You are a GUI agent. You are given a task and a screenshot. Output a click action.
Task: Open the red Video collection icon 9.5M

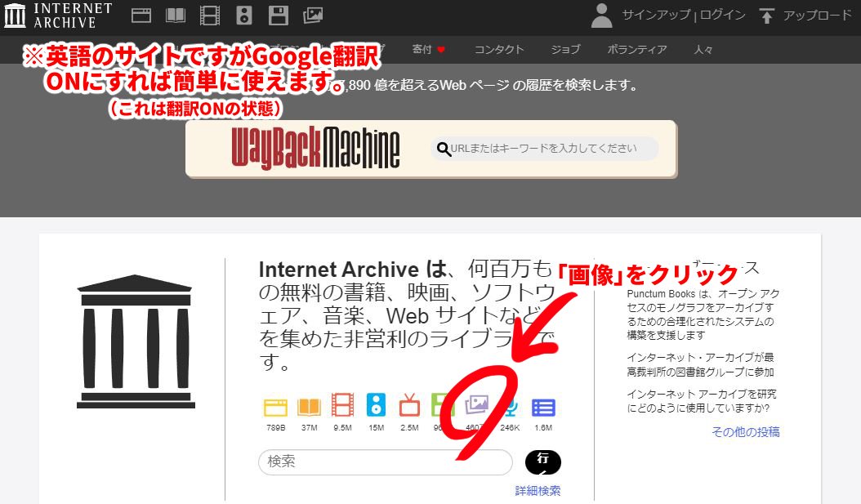click(x=342, y=405)
